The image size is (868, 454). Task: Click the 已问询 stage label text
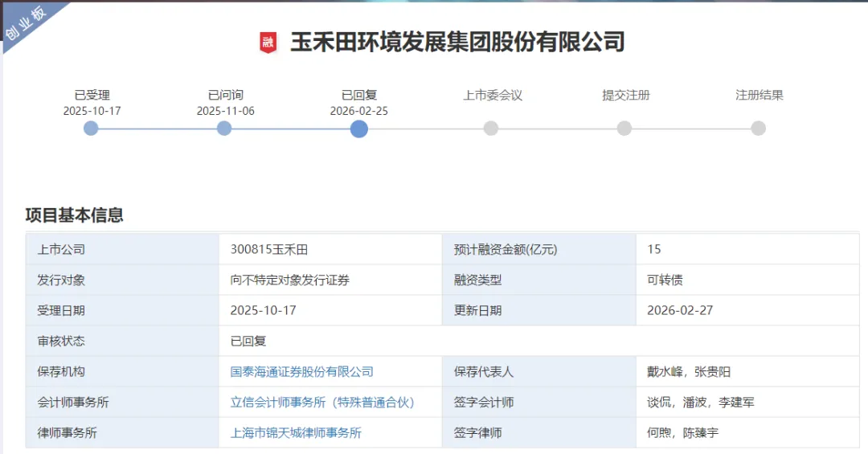coord(226,96)
